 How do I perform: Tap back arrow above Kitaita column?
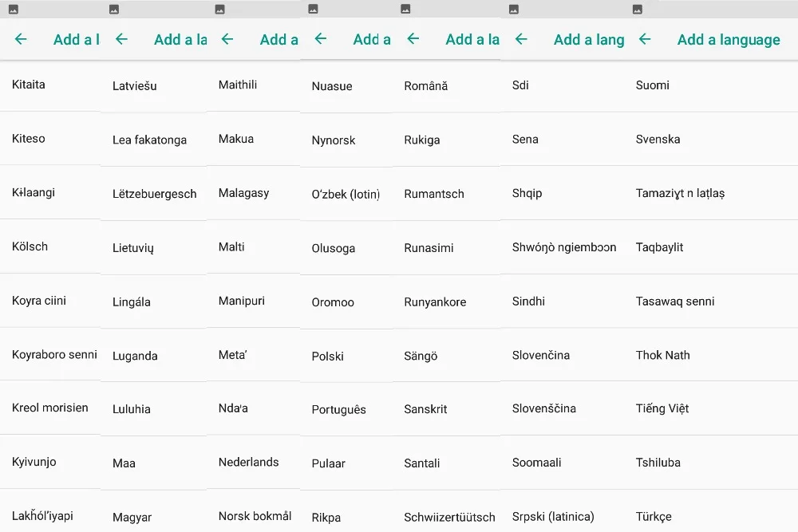pos(21,39)
